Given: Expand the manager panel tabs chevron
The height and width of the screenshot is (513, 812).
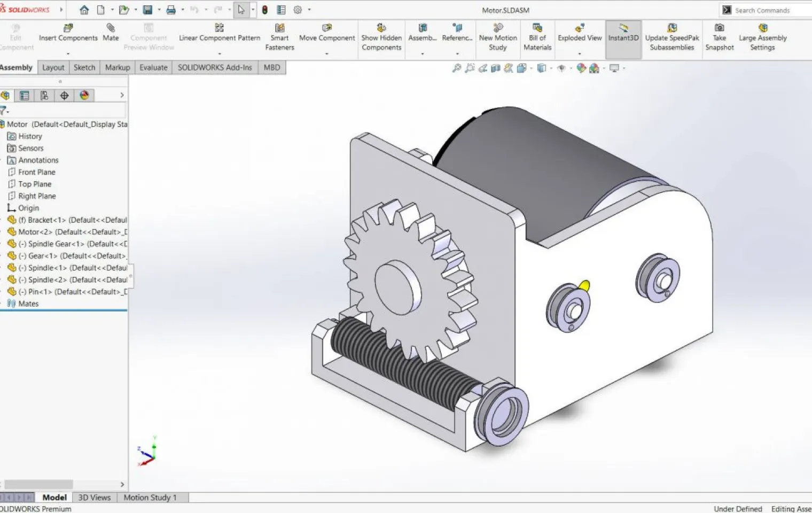Looking at the screenshot, I should pos(122,95).
